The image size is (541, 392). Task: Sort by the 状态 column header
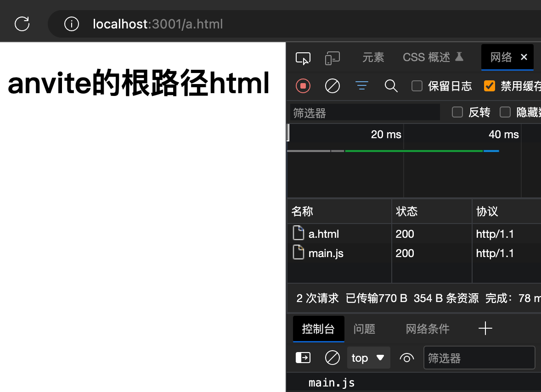tap(432, 211)
